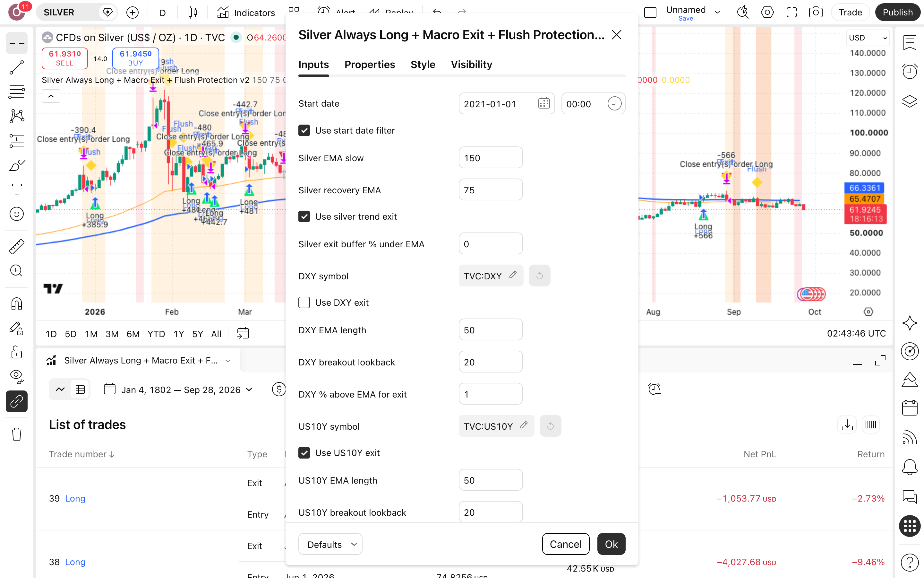This screenshot has height=578, width=924.
Task: Toggle the magnet mode icon
Action: [16, 304]
